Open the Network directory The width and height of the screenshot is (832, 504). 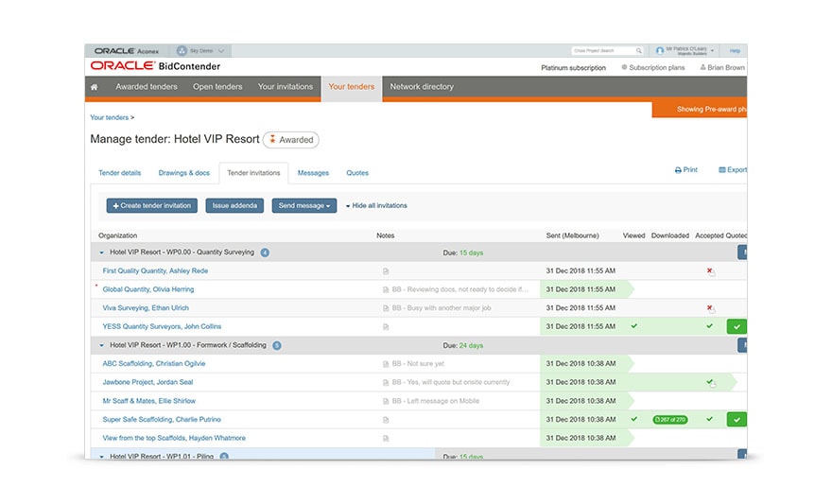click(x=422, y=87)
